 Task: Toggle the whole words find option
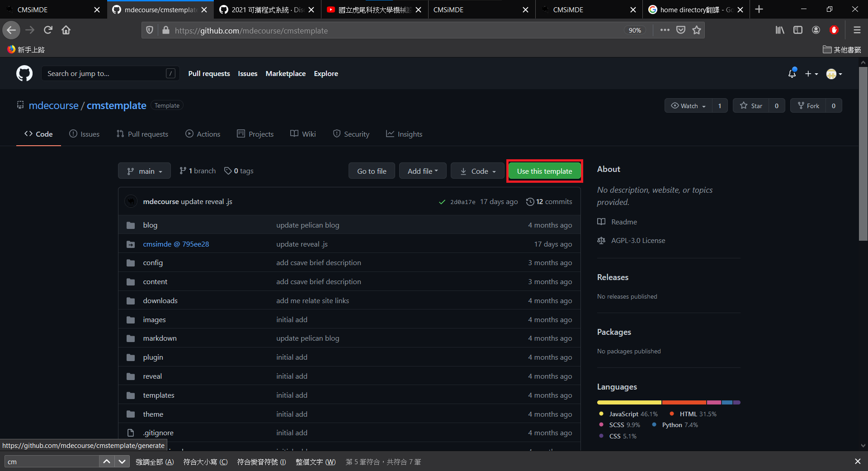316,462
